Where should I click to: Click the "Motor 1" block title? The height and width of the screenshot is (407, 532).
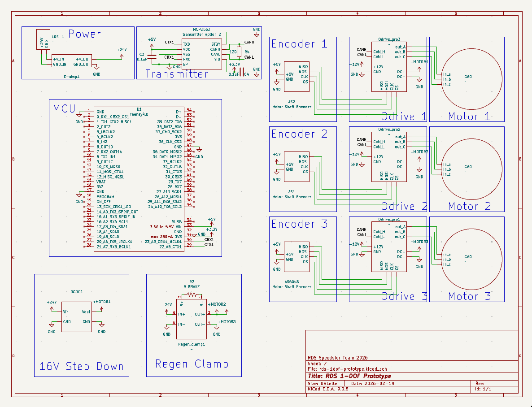469,117
